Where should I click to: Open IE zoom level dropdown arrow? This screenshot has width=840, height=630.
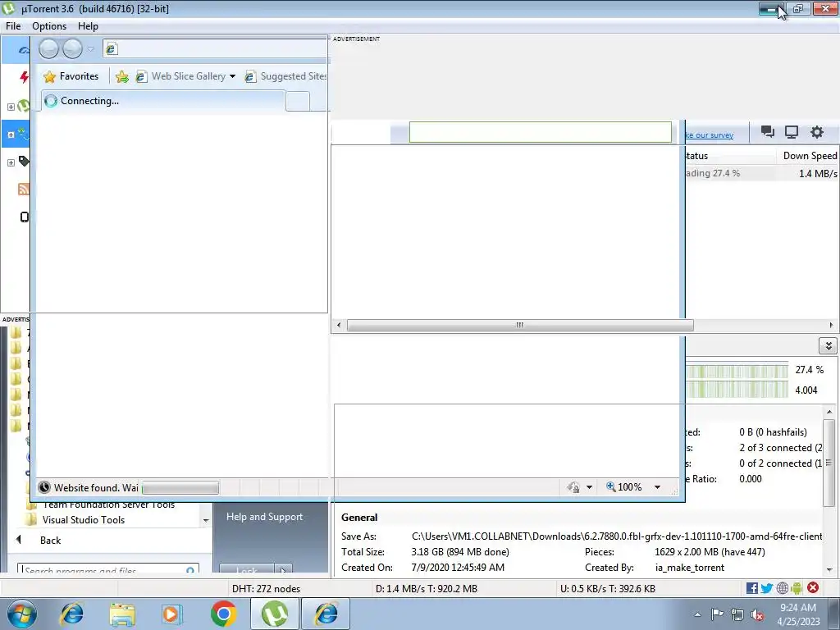[x=657, y=487]
